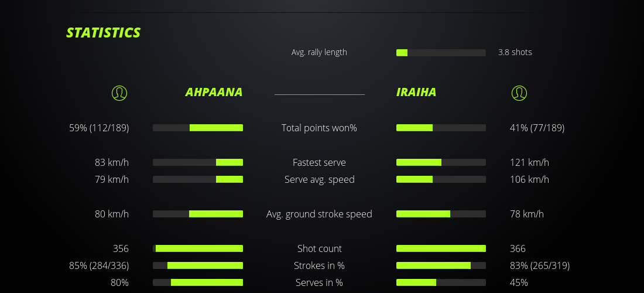Click the Total points won% label
644x293 pixels.
pos(319,128)
